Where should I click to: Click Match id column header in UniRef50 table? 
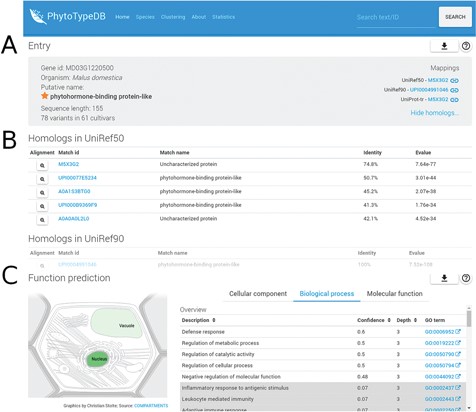69,152
